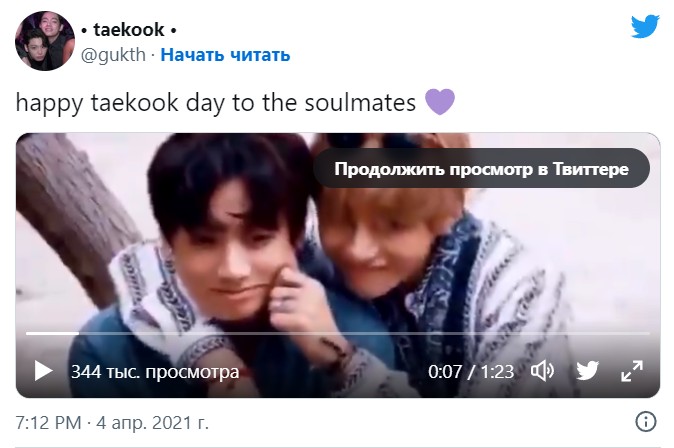Open video in Twitter via bird icon

click(587, 371)
